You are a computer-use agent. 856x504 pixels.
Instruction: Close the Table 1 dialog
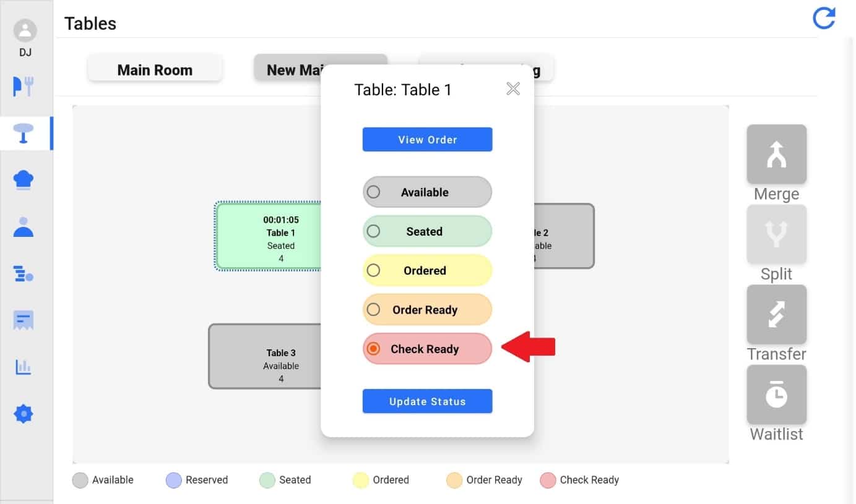(513, 89)
